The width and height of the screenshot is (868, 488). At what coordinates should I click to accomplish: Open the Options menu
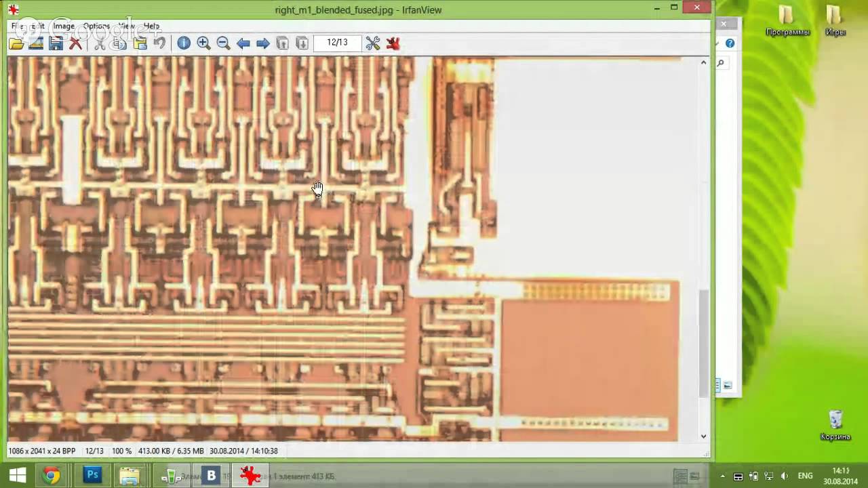(96, 26)
